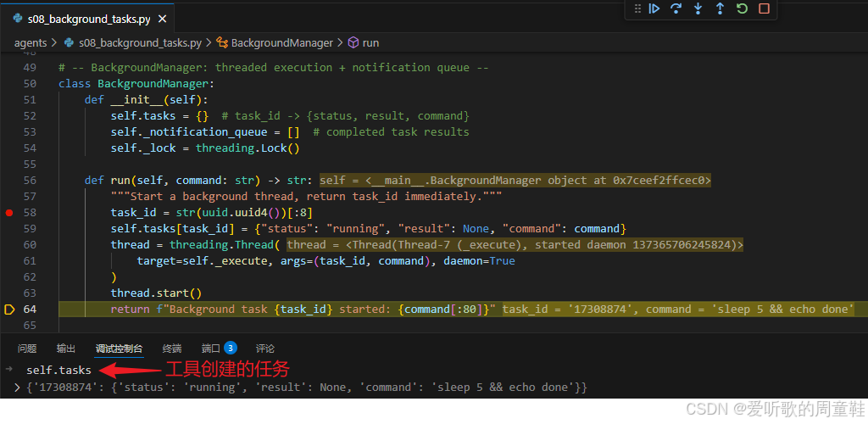Click the self.tasks expression in debug console

58,370
